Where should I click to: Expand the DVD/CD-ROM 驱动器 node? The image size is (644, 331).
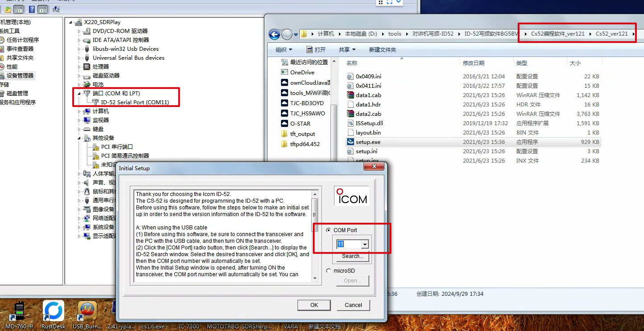pyautogui.click(x=79, y=31)
